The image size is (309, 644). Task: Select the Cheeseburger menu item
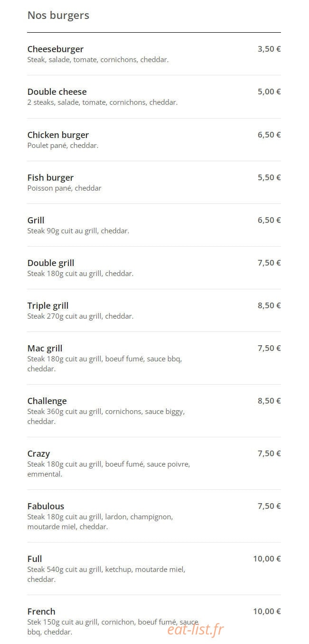56,49
